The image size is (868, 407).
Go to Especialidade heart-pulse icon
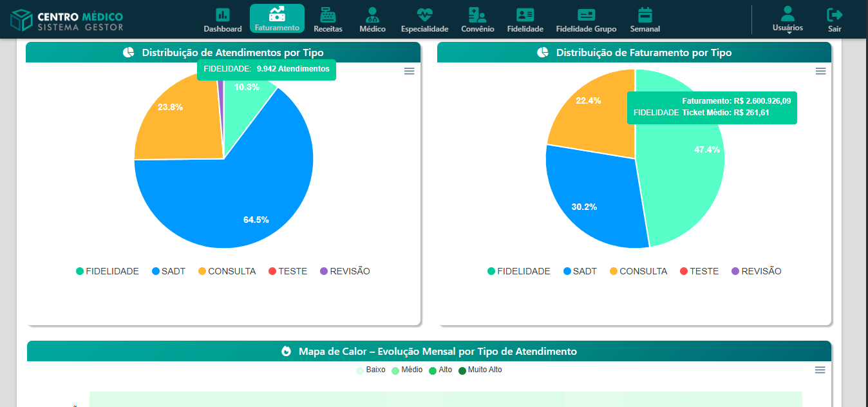(x=424, y=15)
